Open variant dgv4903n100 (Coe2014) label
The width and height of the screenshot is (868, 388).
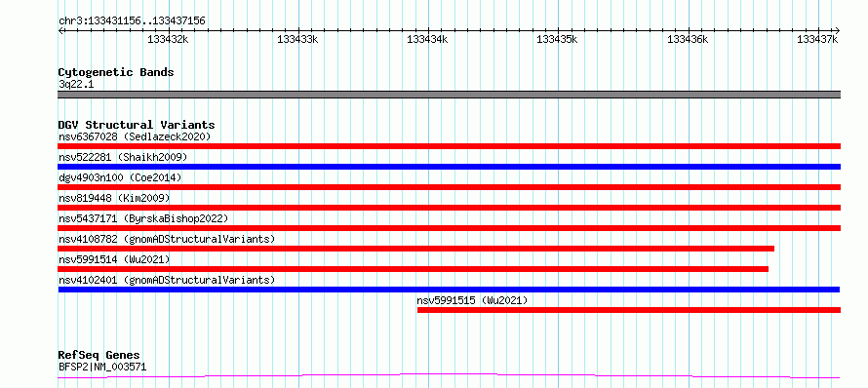tap(120, 177)
